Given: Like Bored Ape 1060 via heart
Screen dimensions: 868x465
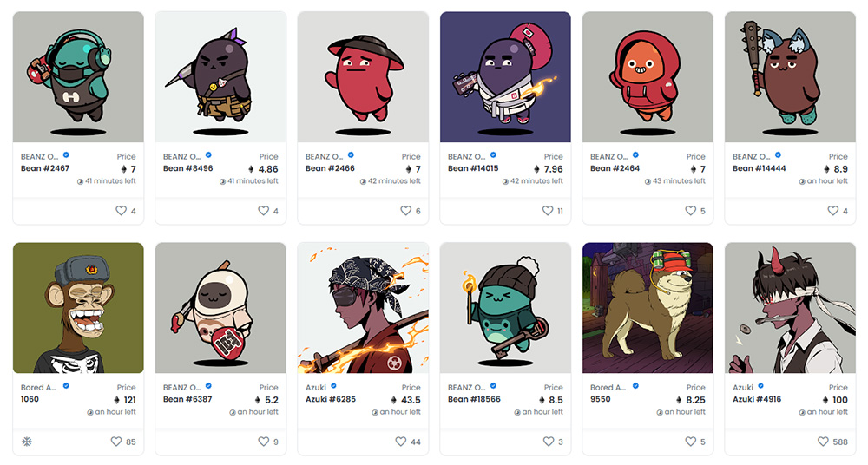Looking at the screenshot, I should 116,442.
